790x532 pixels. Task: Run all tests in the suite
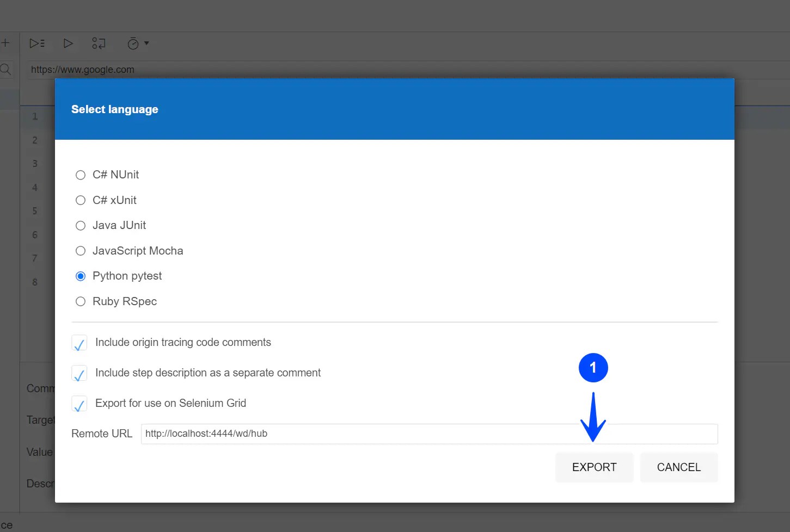[36, 43]
